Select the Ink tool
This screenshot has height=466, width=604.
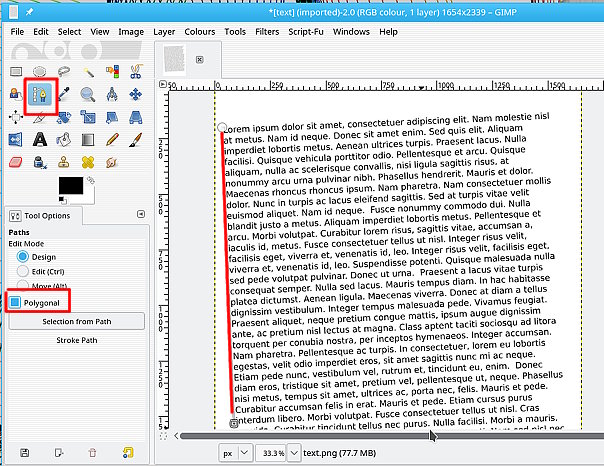tap(40, 162)
